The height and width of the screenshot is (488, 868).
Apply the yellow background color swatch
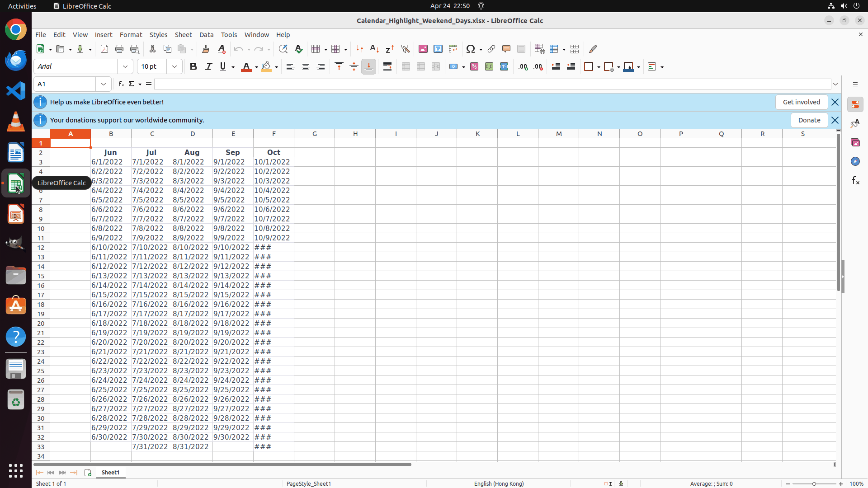(x=266, y=67)
